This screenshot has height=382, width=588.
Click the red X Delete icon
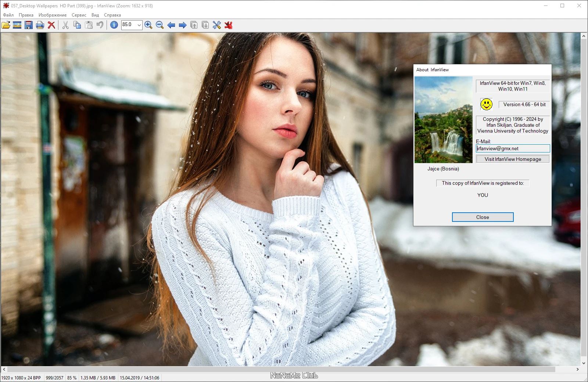(51, 25)
